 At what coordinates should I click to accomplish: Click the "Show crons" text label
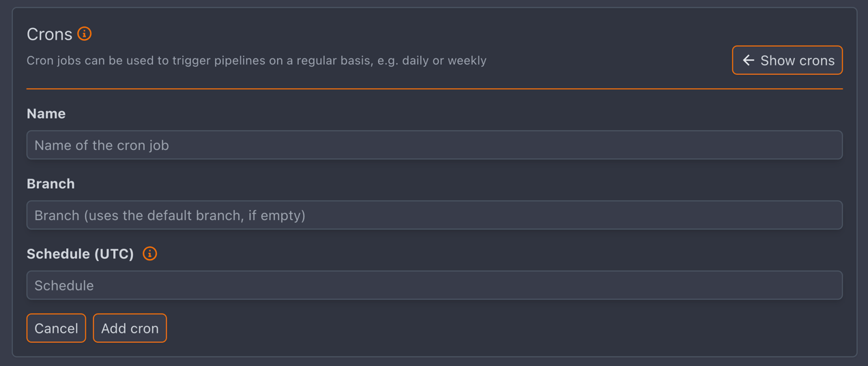coord(797,61)
